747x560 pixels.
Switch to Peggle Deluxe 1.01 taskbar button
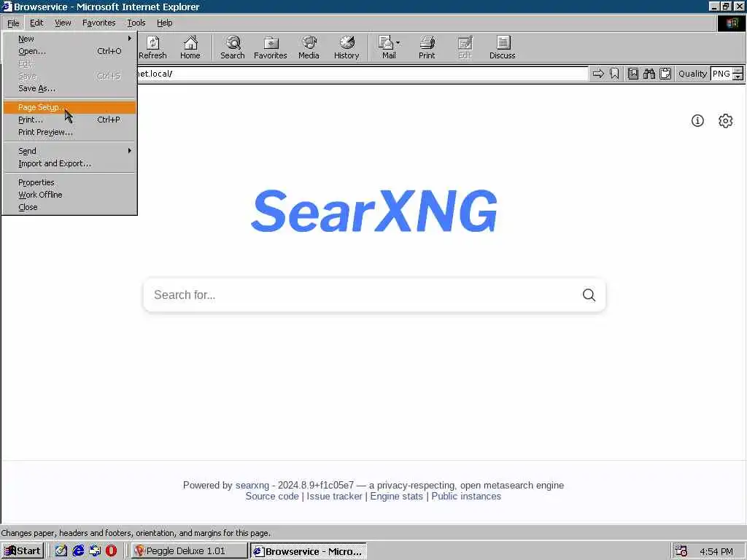190,551
